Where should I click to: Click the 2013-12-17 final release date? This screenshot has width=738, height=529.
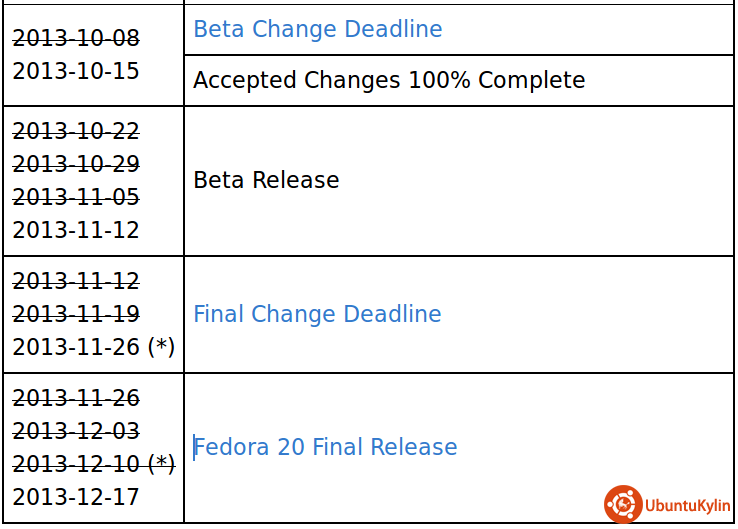76,497
